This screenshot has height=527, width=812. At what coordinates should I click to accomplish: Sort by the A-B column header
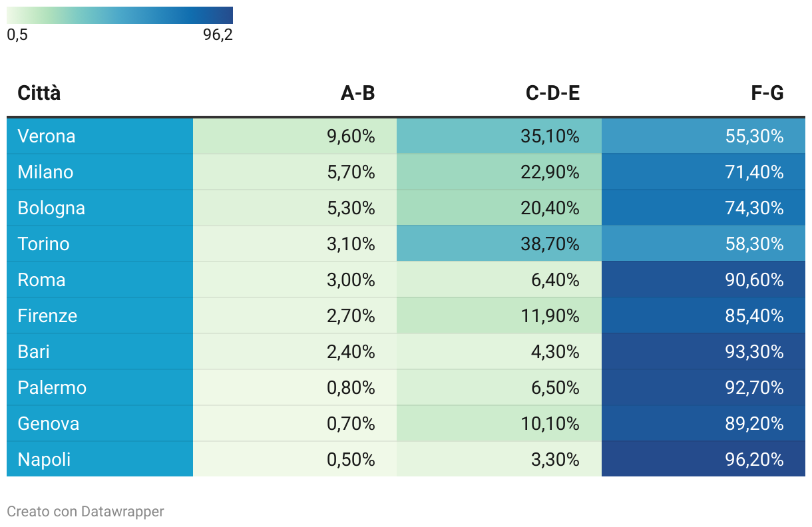[x=357, y=93]
